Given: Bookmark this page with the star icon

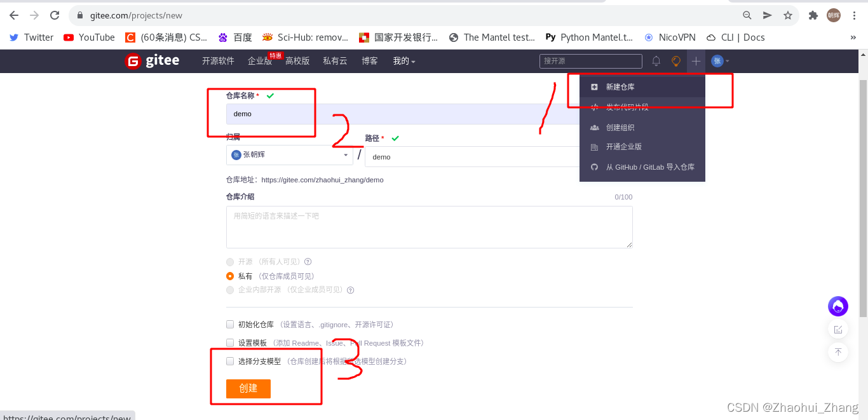Looking at the screenshot, I should pyautogui.click(x=788, y=15).
